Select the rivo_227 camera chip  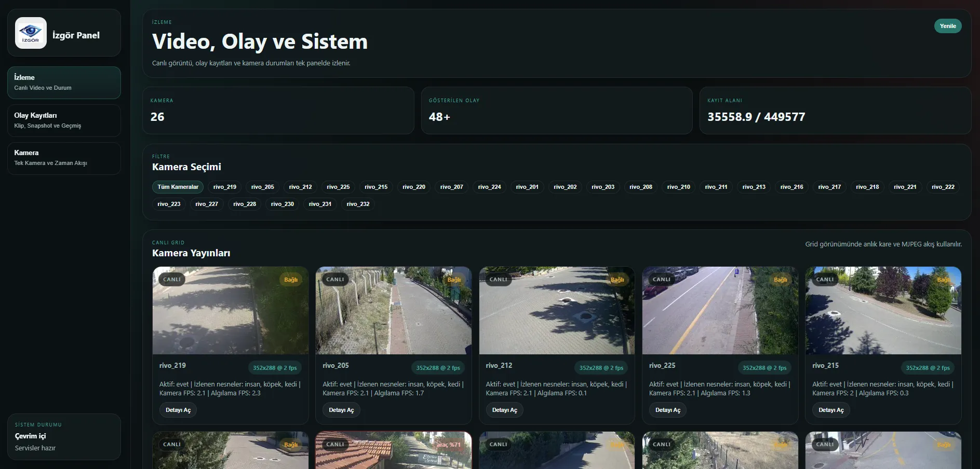coord(207,204)
